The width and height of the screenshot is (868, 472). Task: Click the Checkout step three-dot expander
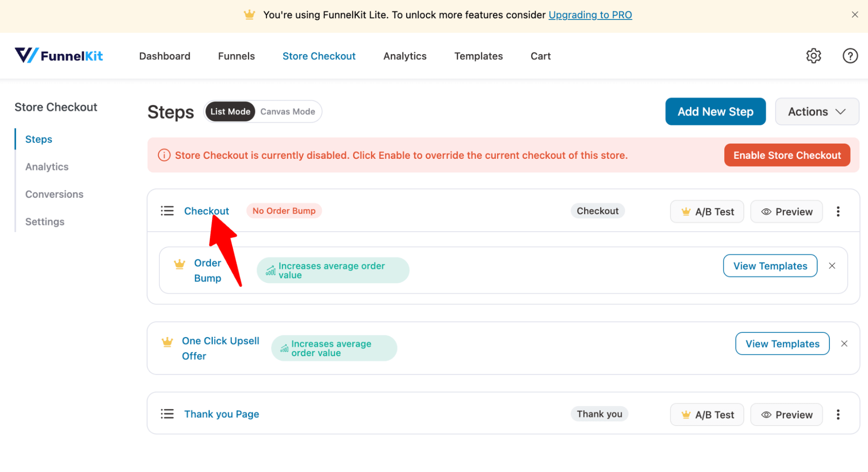click(x=838, y=211)
